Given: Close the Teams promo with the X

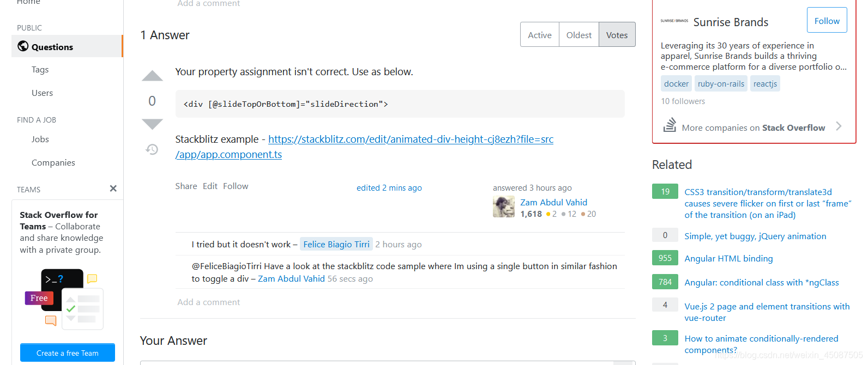Looking at the screenshot, I should tap(113, 188).
